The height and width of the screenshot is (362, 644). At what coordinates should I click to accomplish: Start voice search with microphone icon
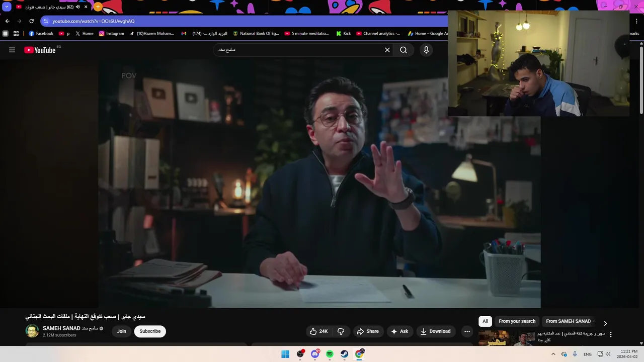pyautogui.click(x=426, y=50)
